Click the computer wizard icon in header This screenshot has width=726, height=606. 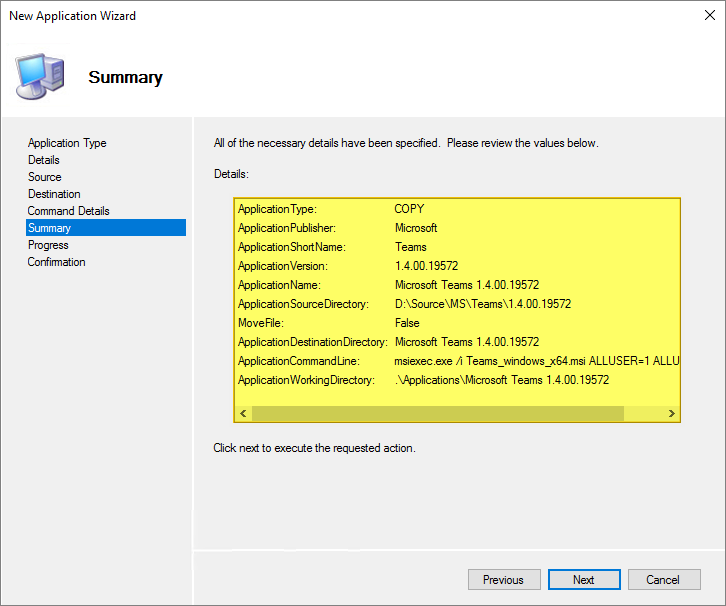tap(41, 75)
